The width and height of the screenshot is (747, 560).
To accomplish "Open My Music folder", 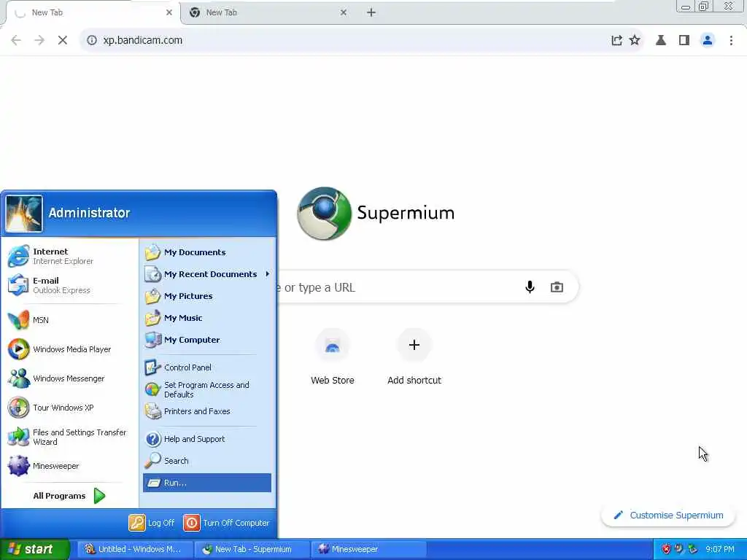I will tap(206, 318).
